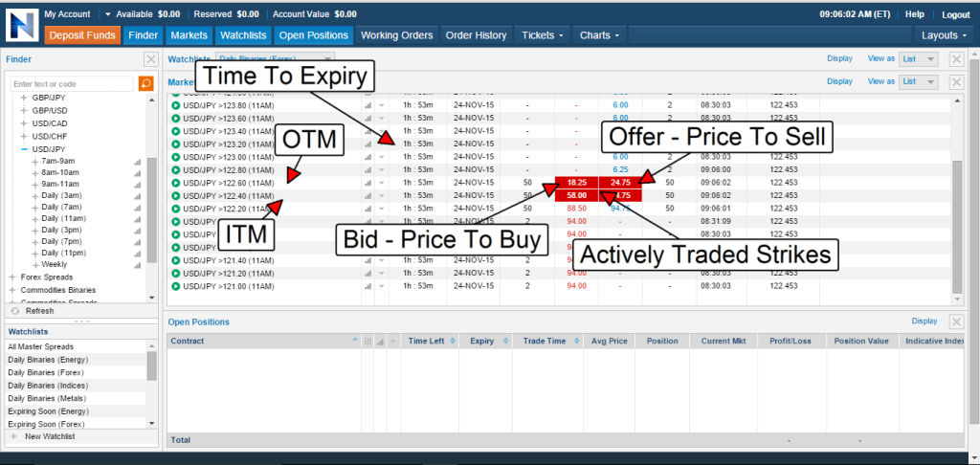Image resolution: width=980 pixels, height=465 pixels.
Task: Click the Refresh icon in the Finder panel
Action: [15, 311]
